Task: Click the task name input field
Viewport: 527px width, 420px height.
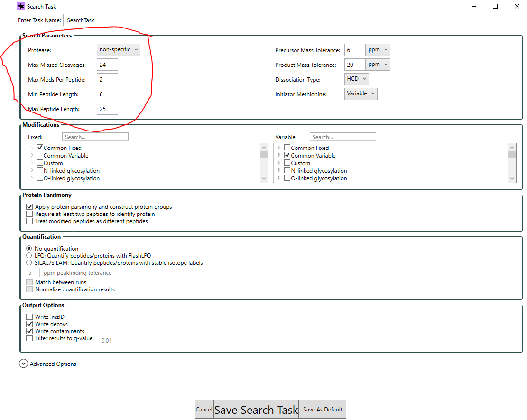Action: 98,20
